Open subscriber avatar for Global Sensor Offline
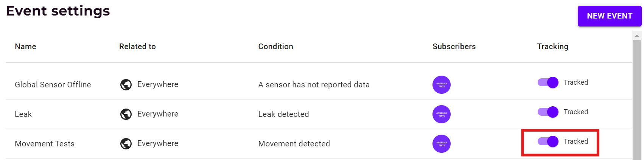Viewport: 644px width, 160px height. 441,85
